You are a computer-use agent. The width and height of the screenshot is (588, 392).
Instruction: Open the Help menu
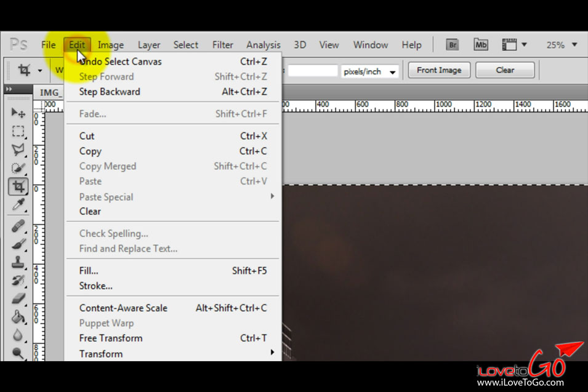[x=411, y=45]
